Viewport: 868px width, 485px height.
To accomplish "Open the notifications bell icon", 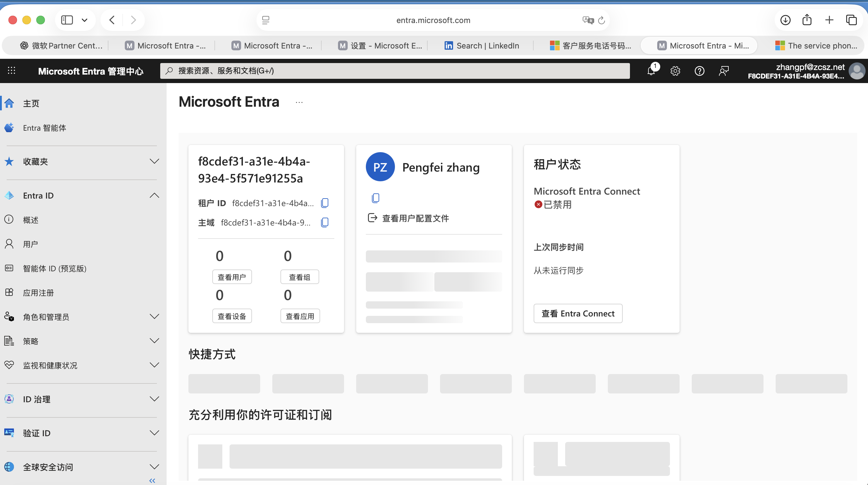I will pos(651,71).
